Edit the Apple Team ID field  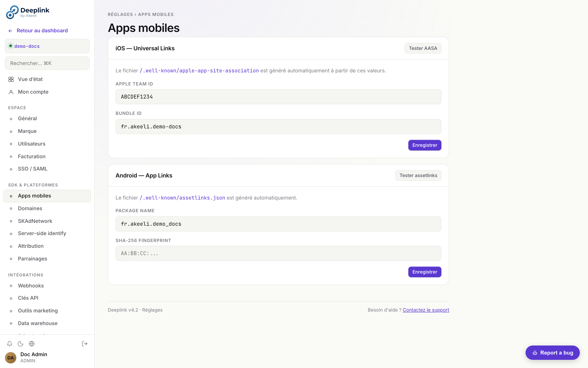point(278,97)
